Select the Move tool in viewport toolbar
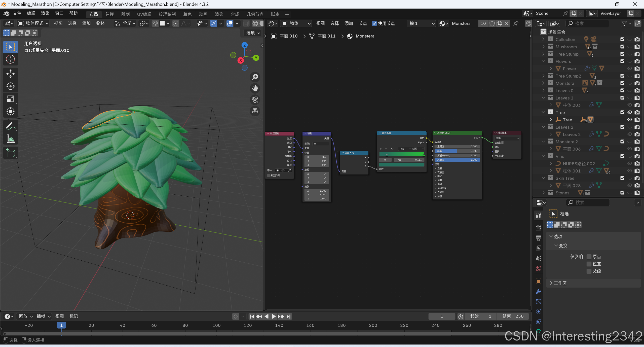Image resolution: width=644 pixels, height=347 pixels. point(10,74)
